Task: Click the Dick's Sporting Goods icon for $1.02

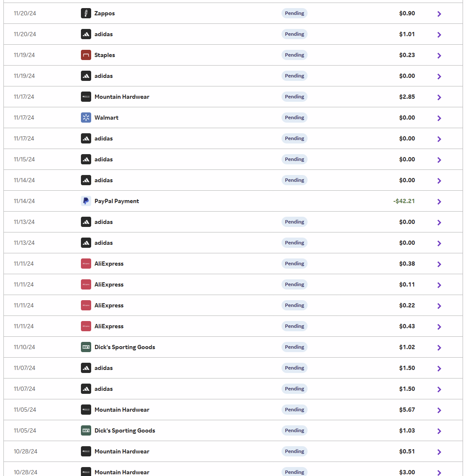Action: point(86,347)
